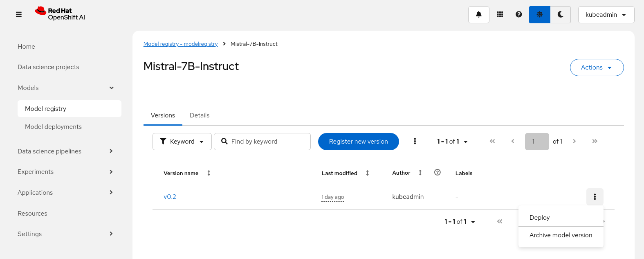644x259 pixels.
Task: Open the Keyword filter dropdown
Action: click(x=182, y=142)
